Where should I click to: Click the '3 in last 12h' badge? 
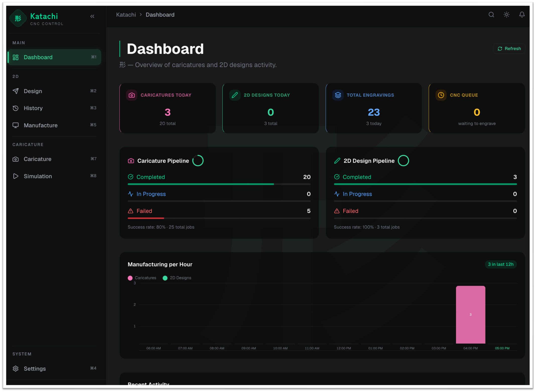[x=500, y=264]
